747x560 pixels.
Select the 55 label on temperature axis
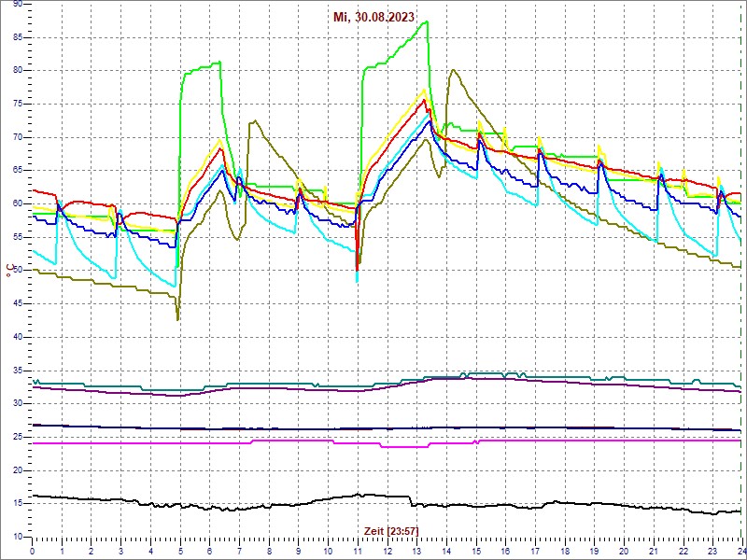[x=17, y=237]
